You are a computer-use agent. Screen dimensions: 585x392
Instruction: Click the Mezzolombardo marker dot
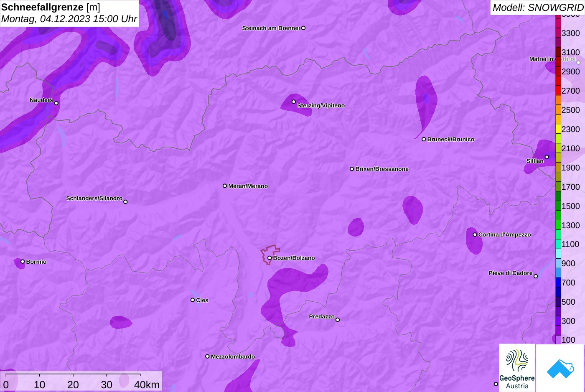point(207,356)
